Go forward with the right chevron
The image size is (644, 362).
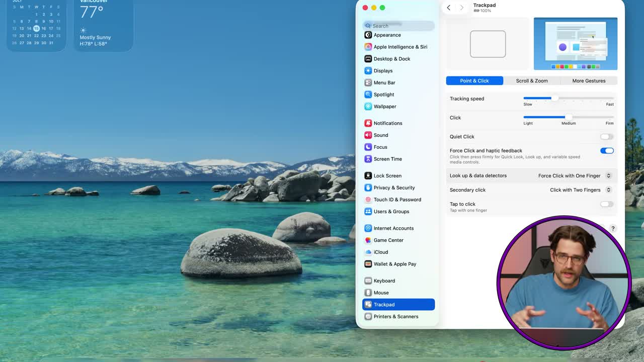click(x=462, y=8)
